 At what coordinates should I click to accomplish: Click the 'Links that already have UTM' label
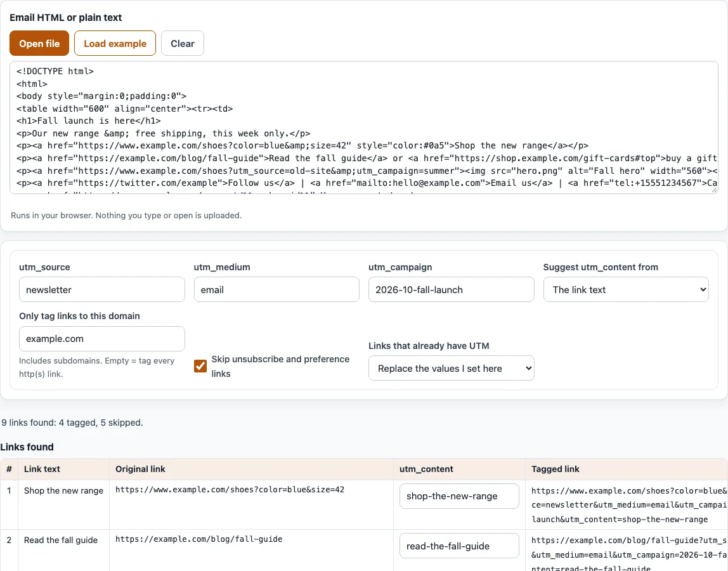coord(429,346)
